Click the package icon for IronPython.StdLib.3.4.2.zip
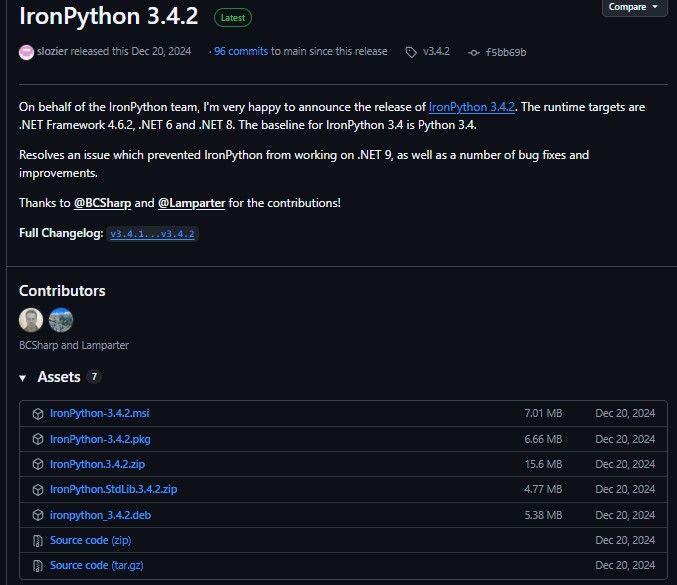677x585 pixels. (x=38, y=490)
